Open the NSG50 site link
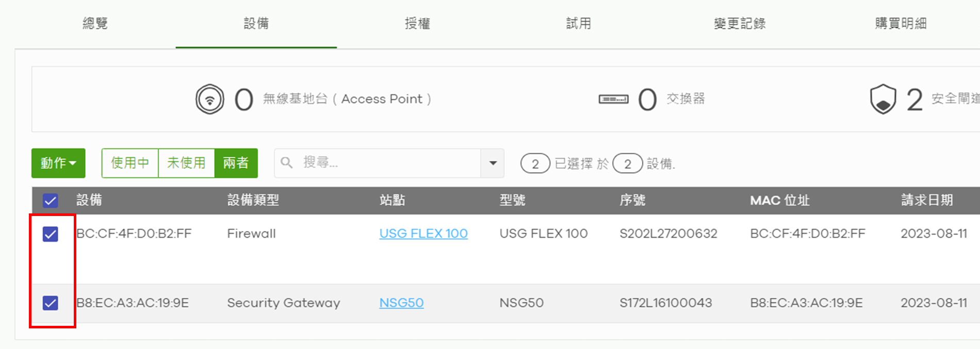980x349 pixels. click(401, 303)
